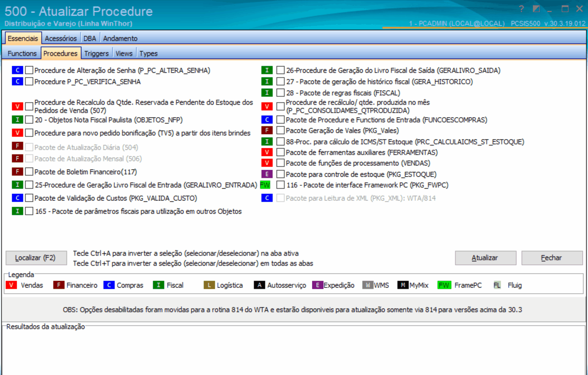The image size is (588, 375).
Task: Check Pacote de Boletim Financeiro(117)
Action: pos(29,172)
